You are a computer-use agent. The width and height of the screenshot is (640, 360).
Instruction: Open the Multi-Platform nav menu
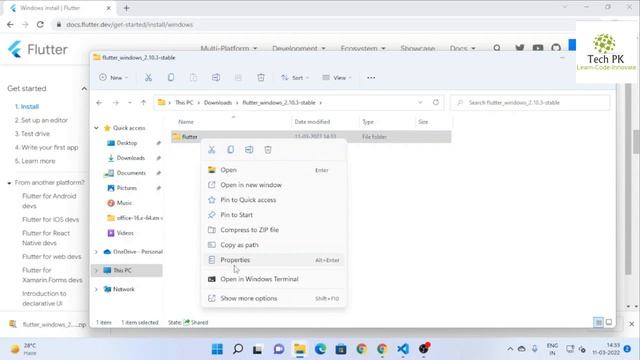pyautogui.click(x=229, y=49)
